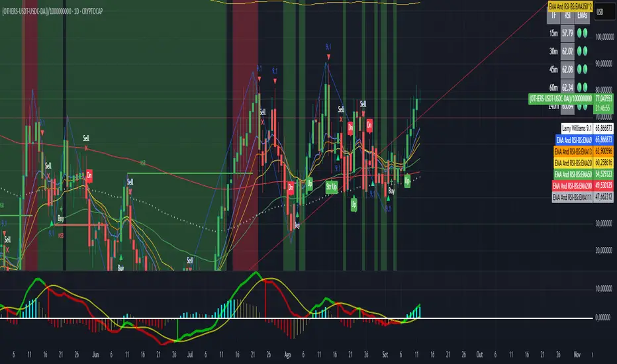Click the EMA13 value 62,900596
The width and height of the screenshot is (617, 364).
tap(604, 152)
